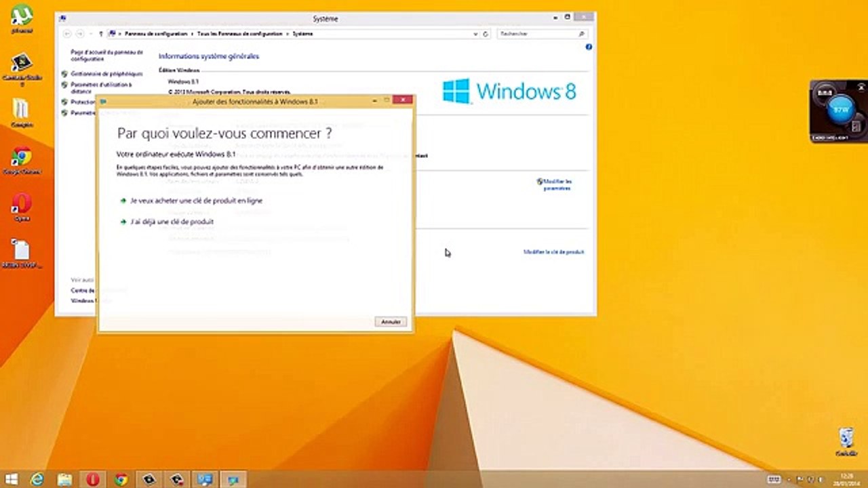Open the text document file on the desktop
Image resolution: width=868 pixels, height=488 pixels.
click(22, 253)
